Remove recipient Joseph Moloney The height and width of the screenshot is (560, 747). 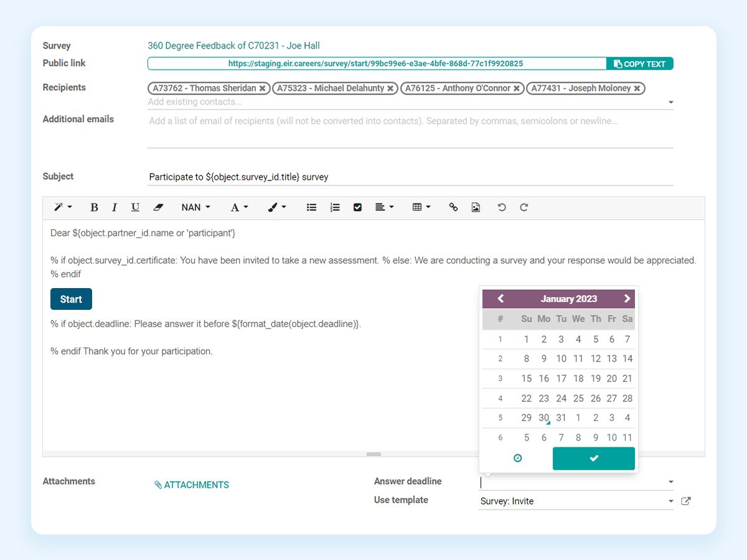point(637,88)
